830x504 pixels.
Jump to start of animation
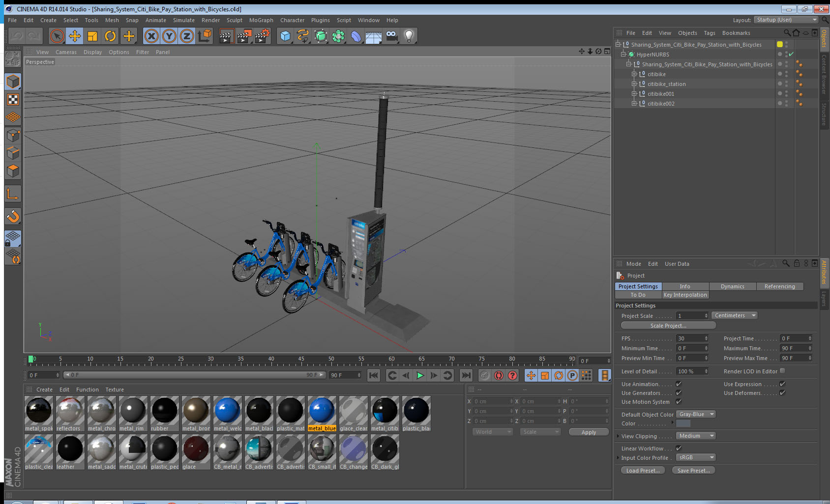tap(374, 375)
